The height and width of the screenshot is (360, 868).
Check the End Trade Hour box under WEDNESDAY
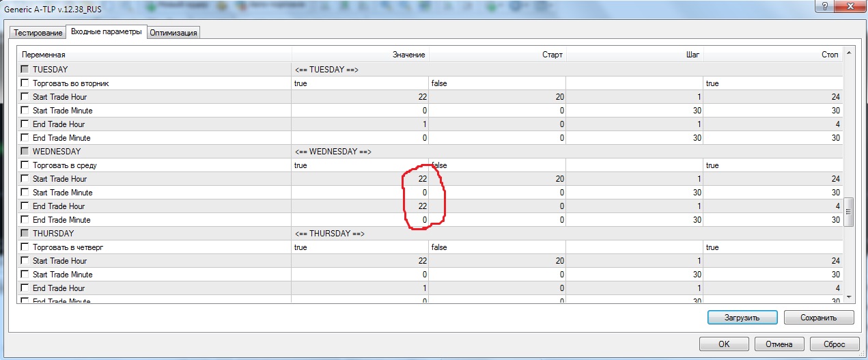(x=25, y=206)
